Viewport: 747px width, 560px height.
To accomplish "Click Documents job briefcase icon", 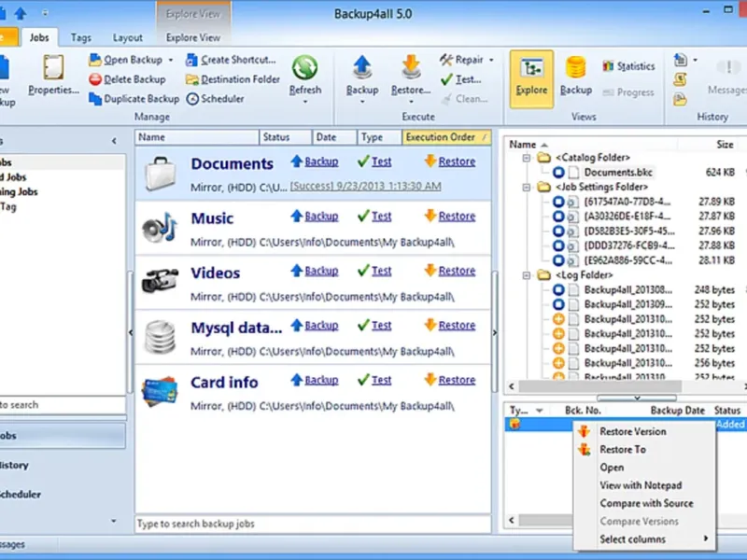I will point(160,174).
